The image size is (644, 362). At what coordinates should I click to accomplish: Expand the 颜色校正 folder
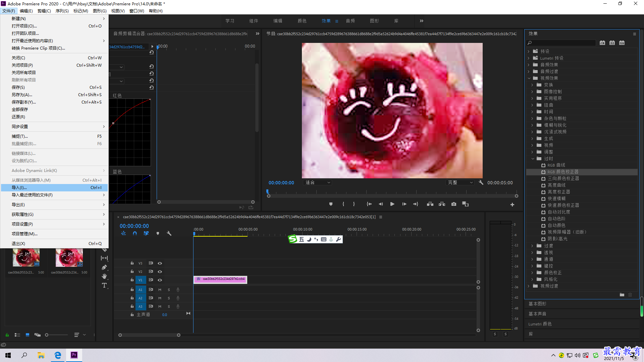coord(532,273)
